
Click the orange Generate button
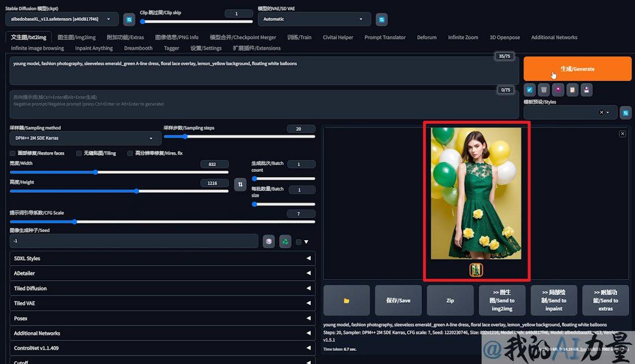577,69
